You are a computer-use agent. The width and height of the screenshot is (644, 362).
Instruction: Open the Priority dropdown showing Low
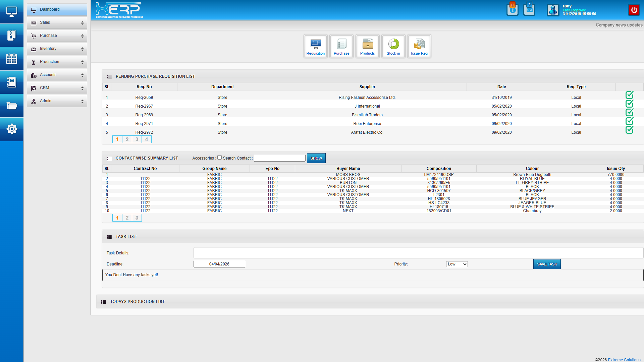point(457,264)
